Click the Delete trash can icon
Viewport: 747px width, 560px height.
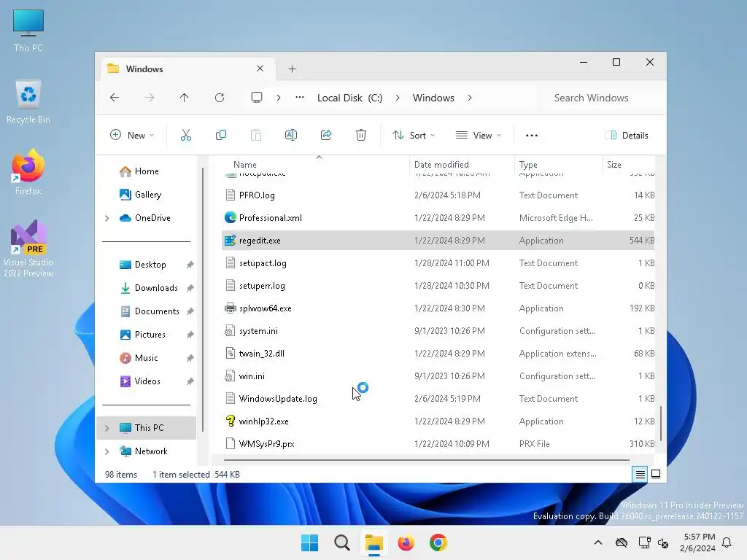point(361,135)
